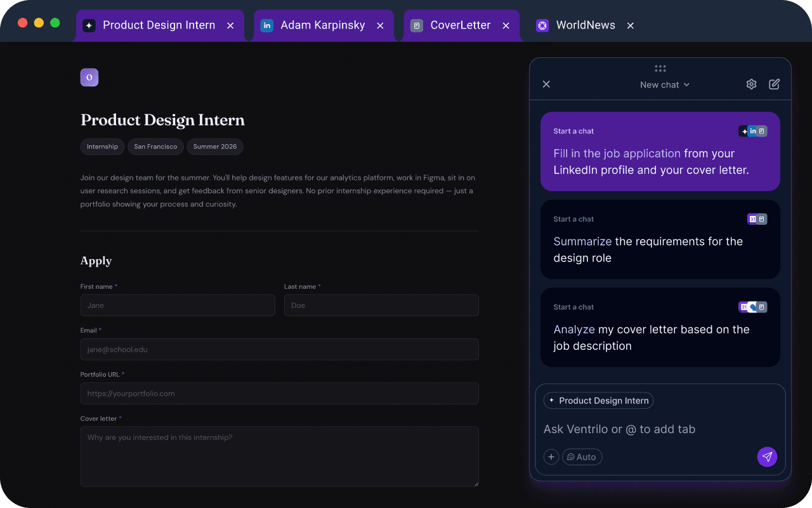812x508 pixels.
Task: Close the WorldNews tab
Action: (630, 25)
